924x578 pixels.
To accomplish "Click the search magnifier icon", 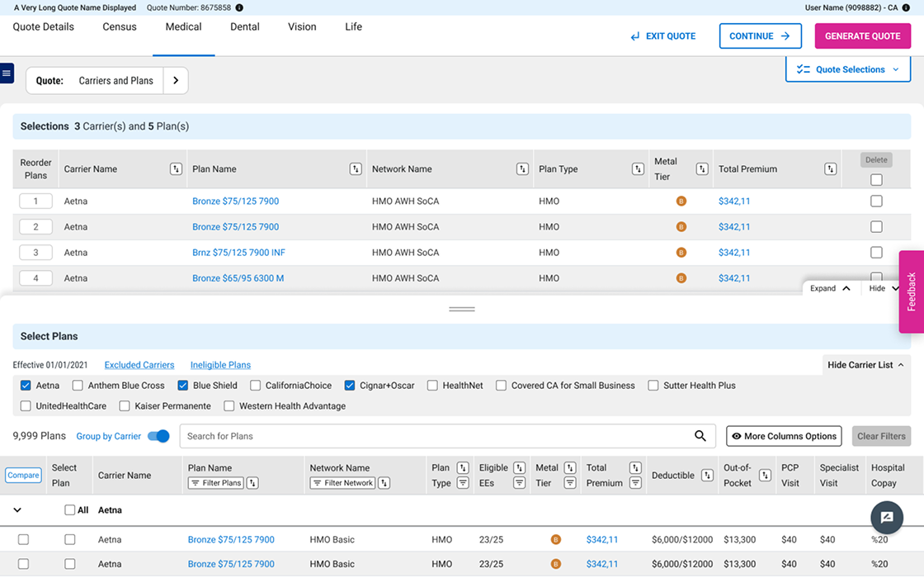I will click(x=700, y=436).
